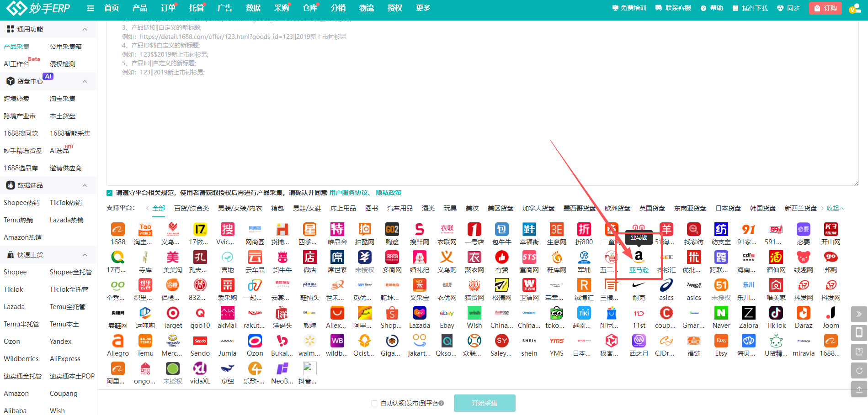Collapse the 通用功能 sidebar section

85,29
